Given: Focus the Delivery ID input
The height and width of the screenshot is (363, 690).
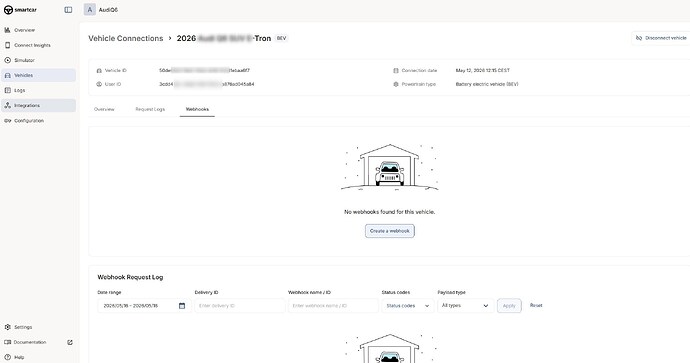Looking at the screenshot, I should click(240, 306).
